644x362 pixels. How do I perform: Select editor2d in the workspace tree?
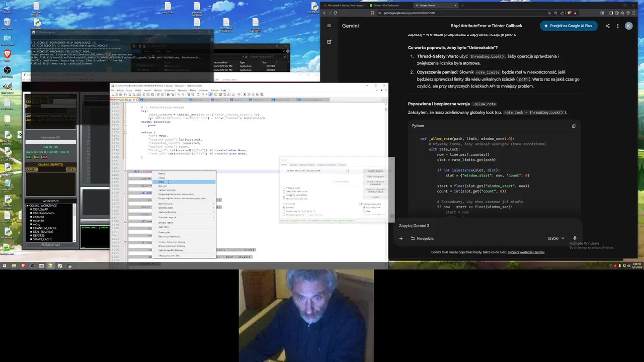point(38,217)
